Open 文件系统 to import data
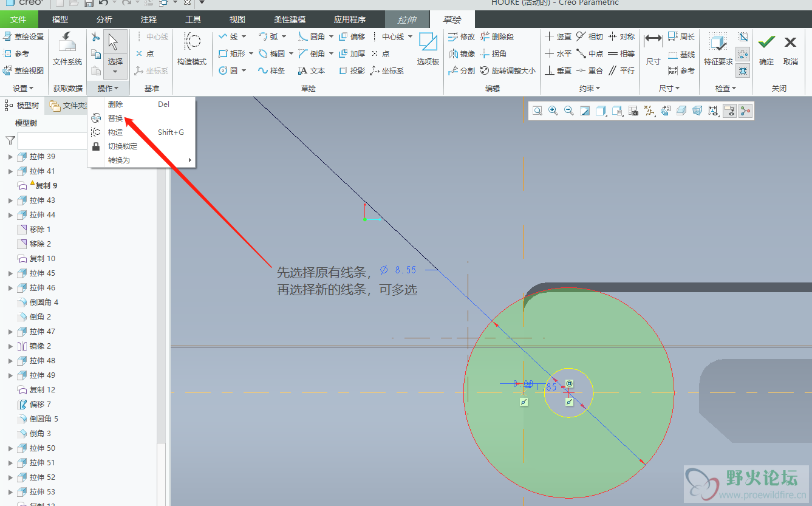This screenshot has width=812, height=506. point(67,49)
